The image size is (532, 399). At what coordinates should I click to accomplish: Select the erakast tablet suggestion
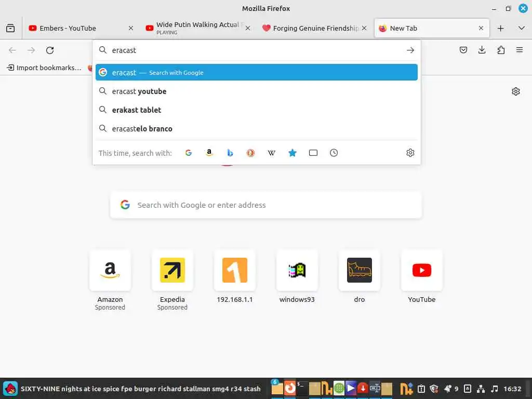click(257, 110)
